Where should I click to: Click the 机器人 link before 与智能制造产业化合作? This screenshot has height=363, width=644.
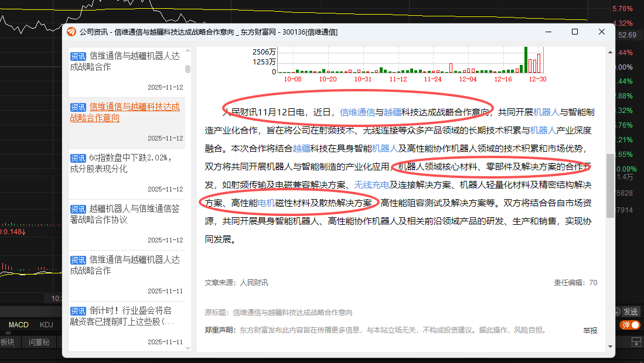[x=546, y=112]
